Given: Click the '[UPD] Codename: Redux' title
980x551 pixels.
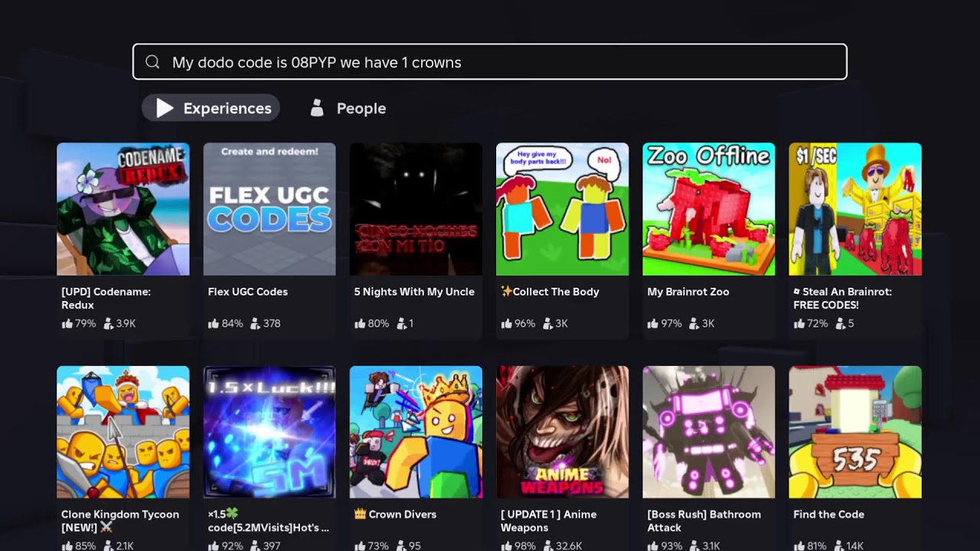Looking at the screenshot, I should 106,298.
